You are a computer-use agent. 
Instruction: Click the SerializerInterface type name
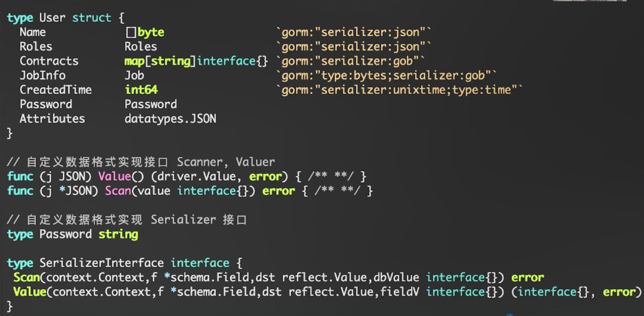(101, 263)
